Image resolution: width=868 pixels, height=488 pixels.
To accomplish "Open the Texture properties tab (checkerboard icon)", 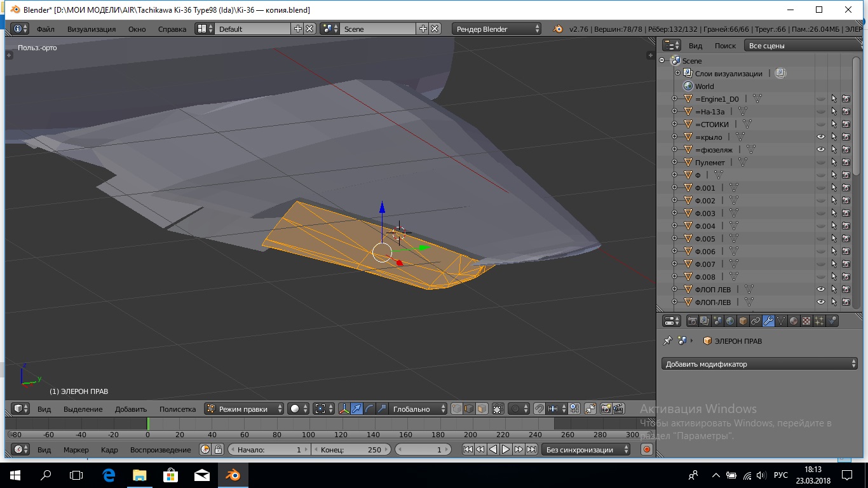I will (x=806, y=322).
